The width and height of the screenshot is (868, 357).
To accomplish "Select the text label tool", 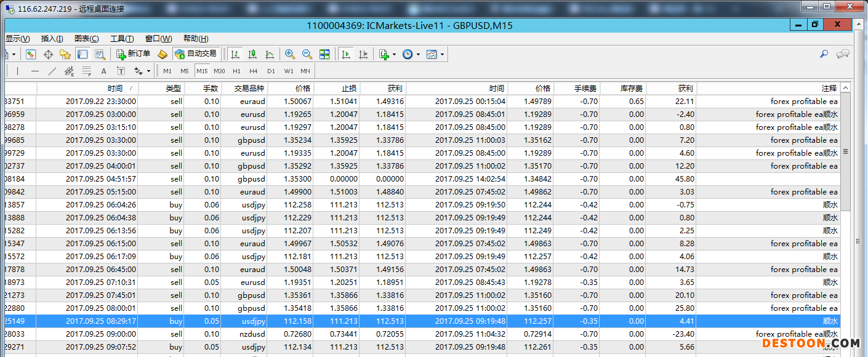I will click(x=121, y=71).
